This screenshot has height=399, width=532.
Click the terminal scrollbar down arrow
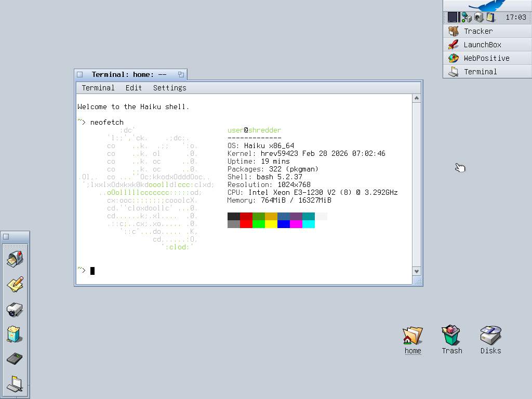click(417, 271)
